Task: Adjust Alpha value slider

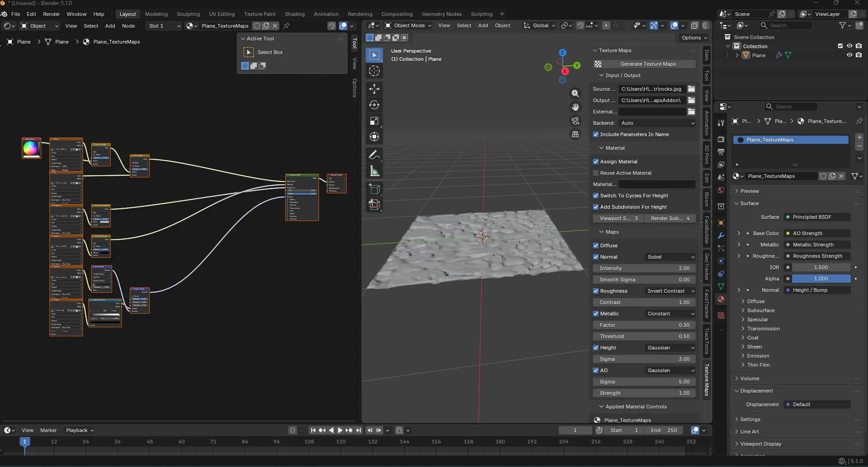Action: point(821,279)
